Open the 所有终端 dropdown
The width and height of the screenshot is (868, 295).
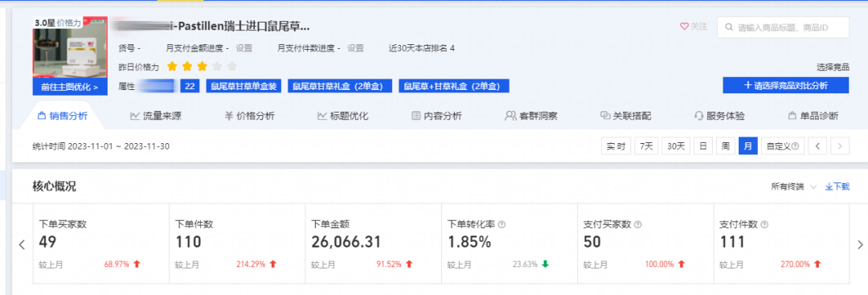coord(794,187)
